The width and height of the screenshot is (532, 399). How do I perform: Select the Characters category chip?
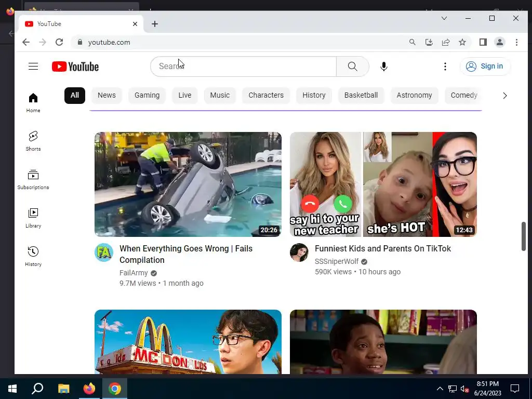coord(266,96)
